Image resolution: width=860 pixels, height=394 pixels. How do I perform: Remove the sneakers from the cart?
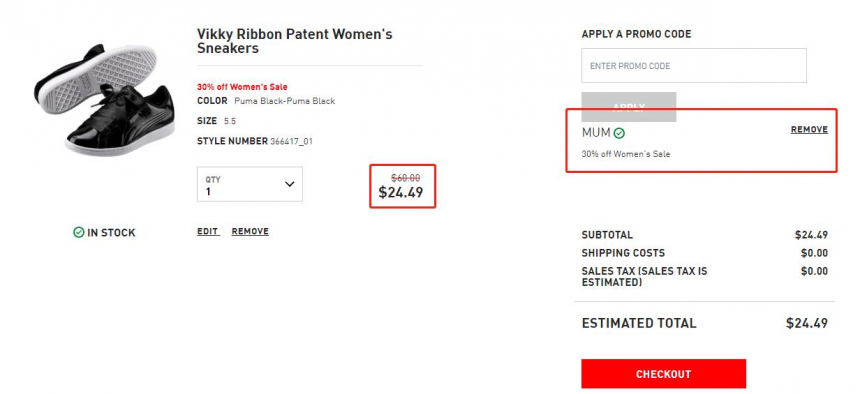coord(250,232)
